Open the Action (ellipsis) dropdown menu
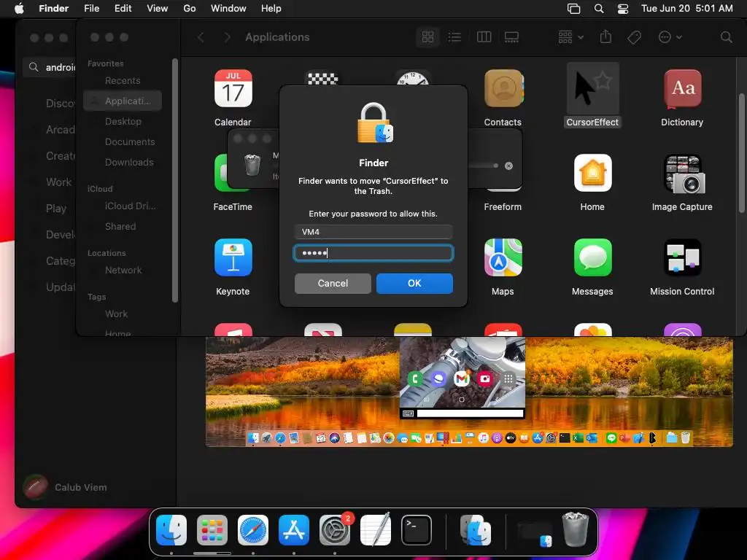The height and width of the screenshot is (560, 747). pos(670,37)
